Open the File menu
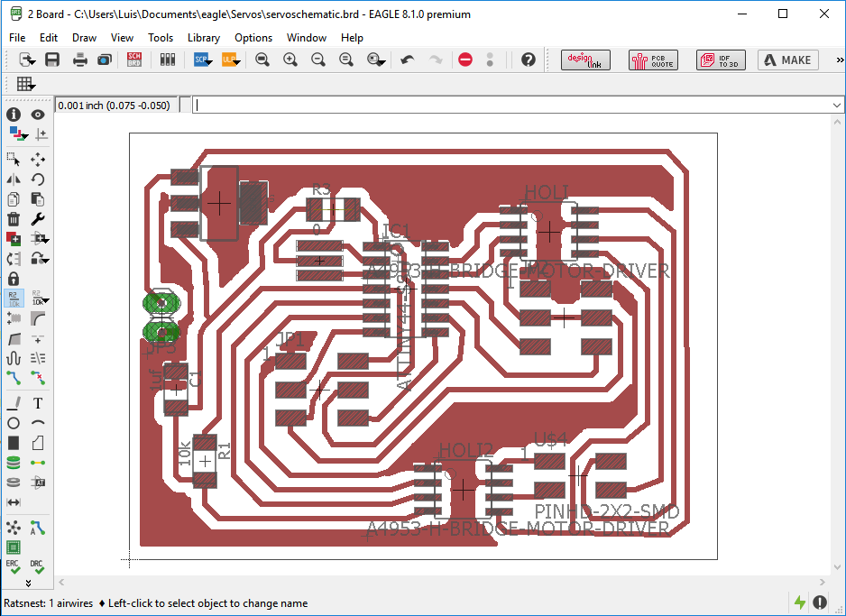 pyautogui.click(x=17, y=38)
